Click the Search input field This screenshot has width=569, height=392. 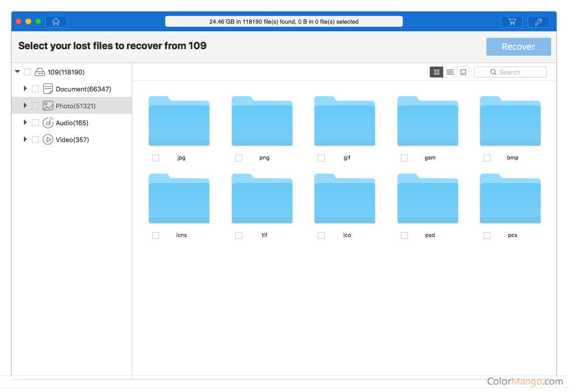click(515, 72)
